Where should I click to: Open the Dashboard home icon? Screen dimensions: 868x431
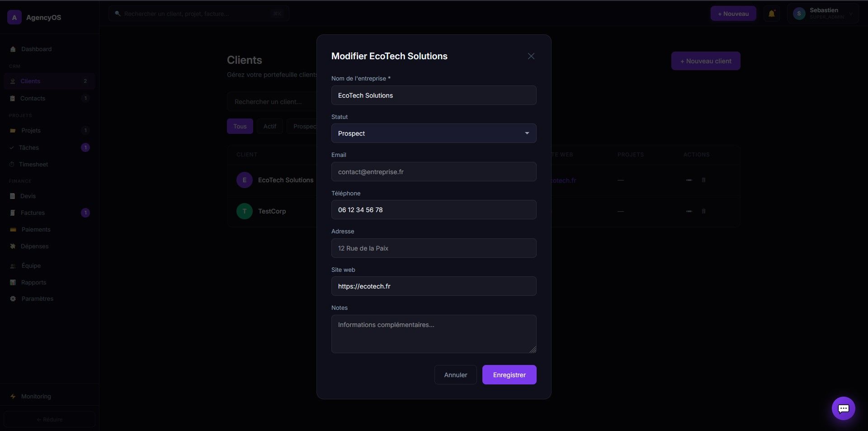13,49
